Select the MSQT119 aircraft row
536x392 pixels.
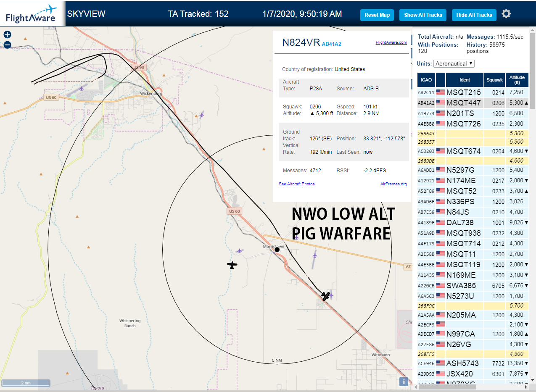[473, 264]
